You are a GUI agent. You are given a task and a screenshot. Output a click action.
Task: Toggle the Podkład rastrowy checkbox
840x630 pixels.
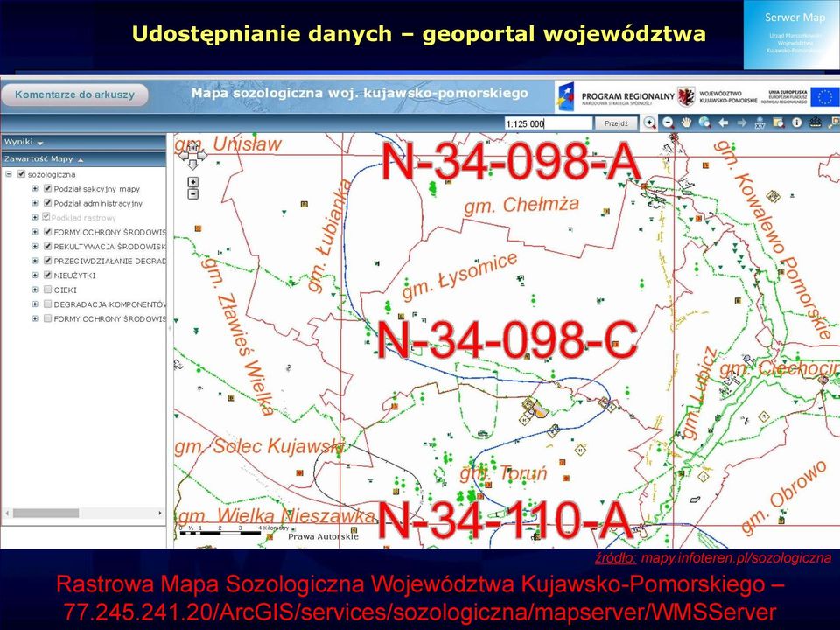point(46,217)
